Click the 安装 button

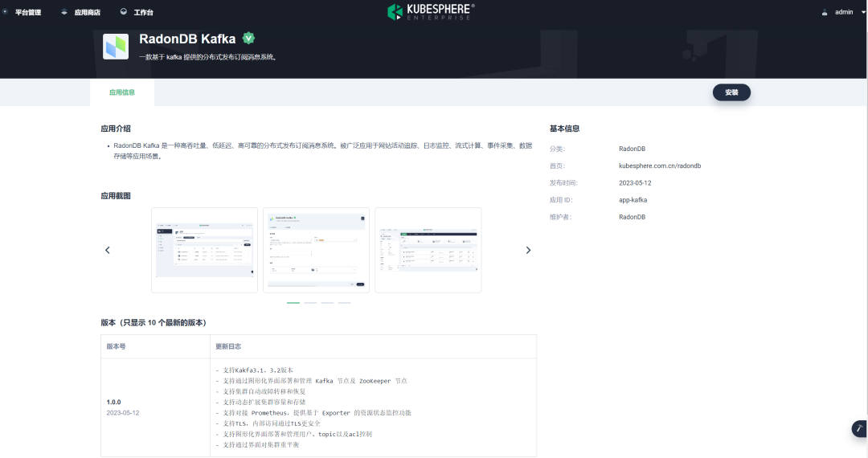click(731, 92)
